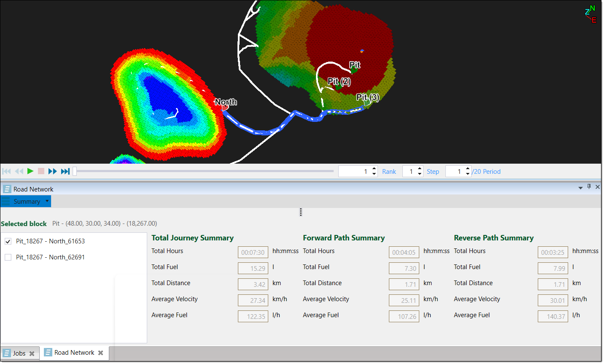Click the fast forward icon

coord(52,171)
